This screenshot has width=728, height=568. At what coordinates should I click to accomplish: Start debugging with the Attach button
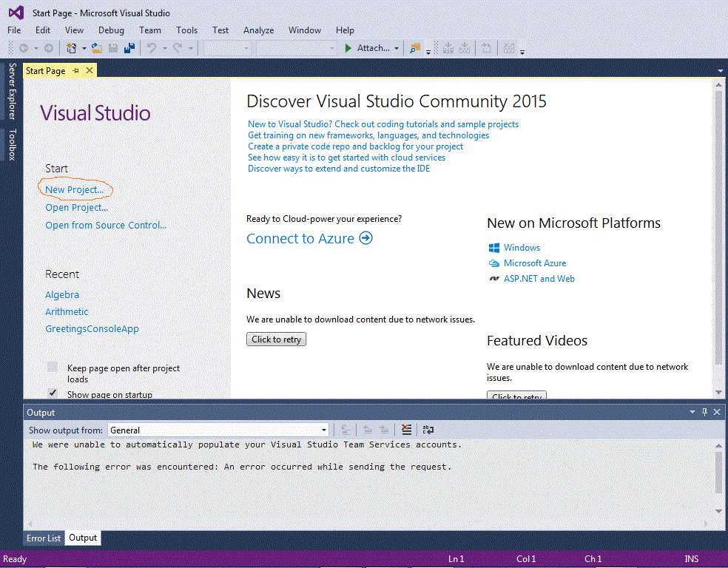pos(369,48)
